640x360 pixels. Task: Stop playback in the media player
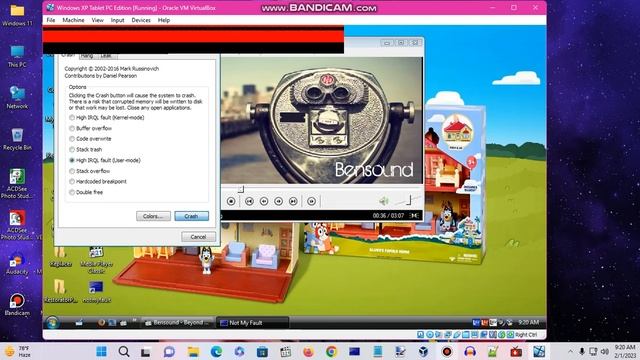[x=231, y=201]
